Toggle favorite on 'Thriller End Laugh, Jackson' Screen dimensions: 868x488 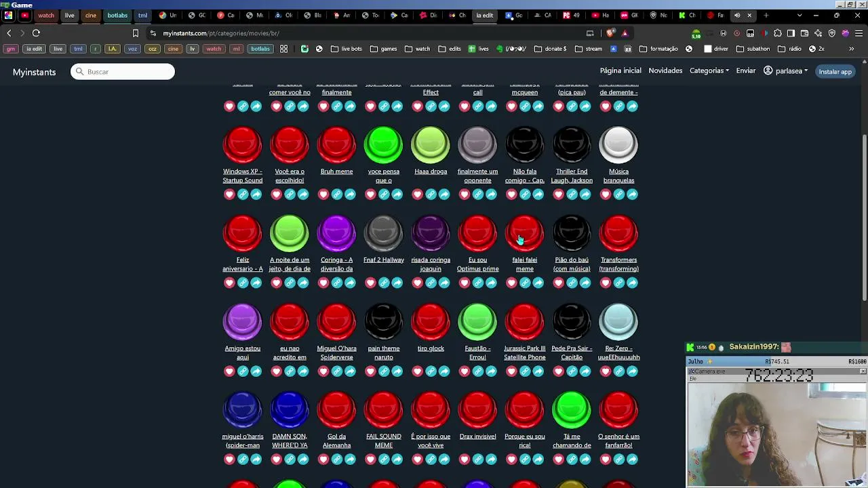559,195
